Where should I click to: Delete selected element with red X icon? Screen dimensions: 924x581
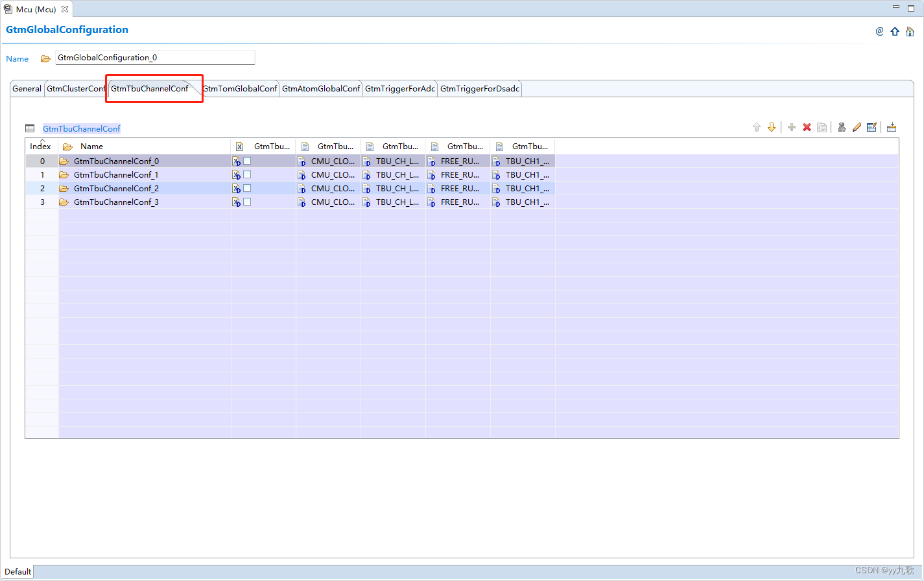[x=807, y=127]
